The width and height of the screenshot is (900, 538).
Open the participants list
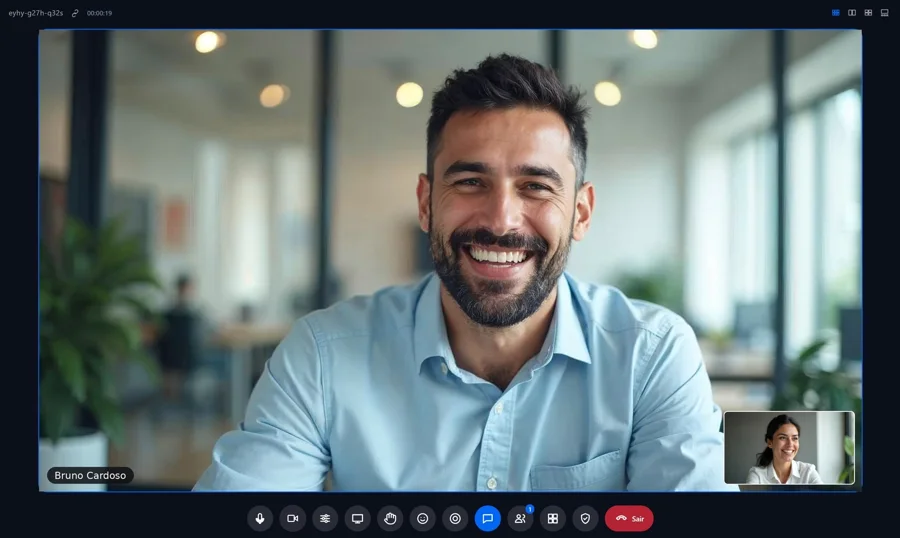(521, 518)
